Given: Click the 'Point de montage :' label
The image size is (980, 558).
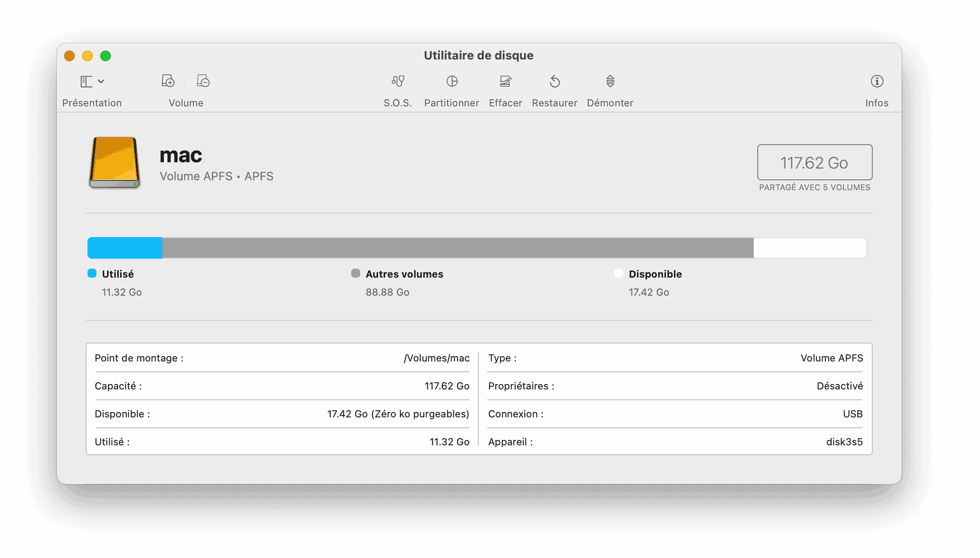Looking at the screenshot, I should point(139,358).
